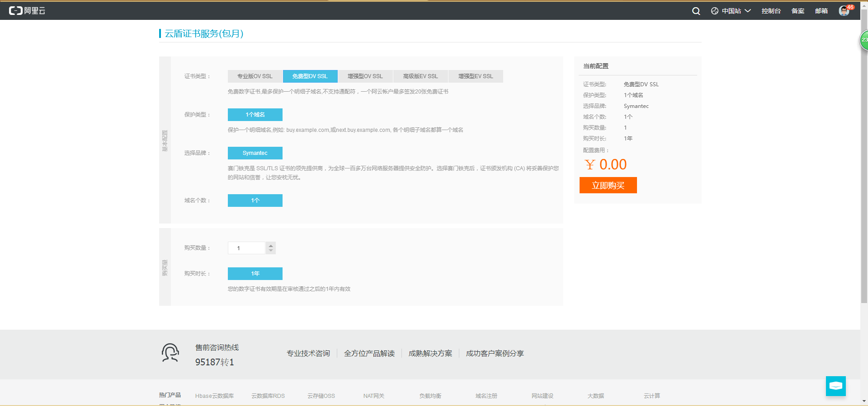Viewport: 868px width, 406px height.
Task: Click the 立即购买 buy now button
Action: click(608, 185)
